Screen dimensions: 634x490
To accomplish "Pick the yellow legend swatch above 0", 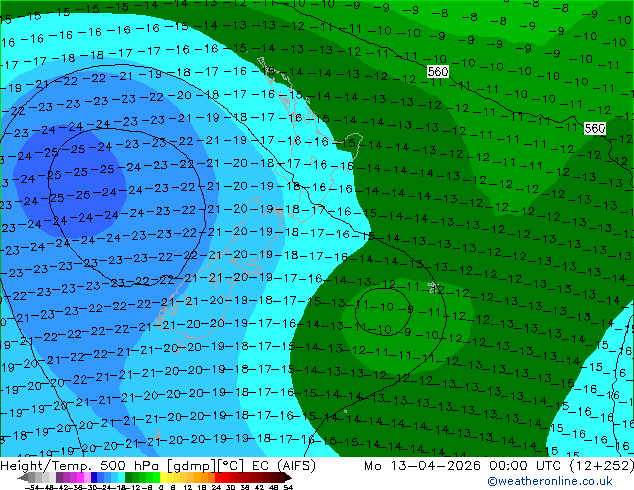I will click(164, 478).
